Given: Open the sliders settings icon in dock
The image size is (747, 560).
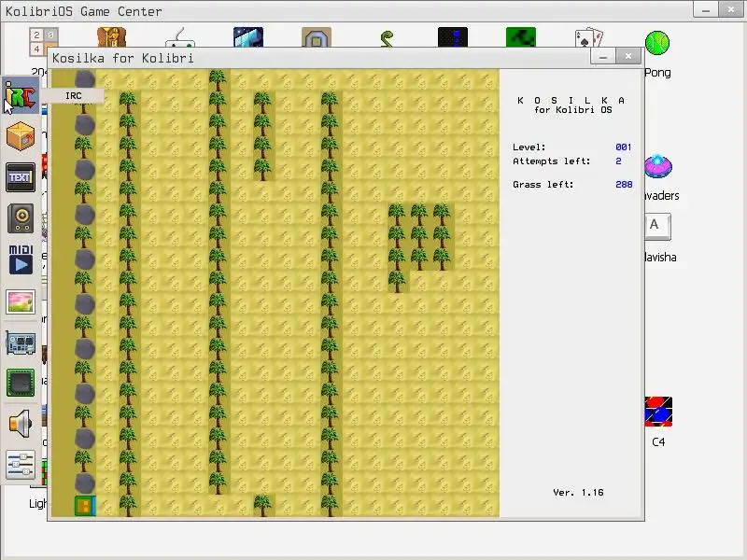Looking at the screenshot, I should (x=21, y=465).
